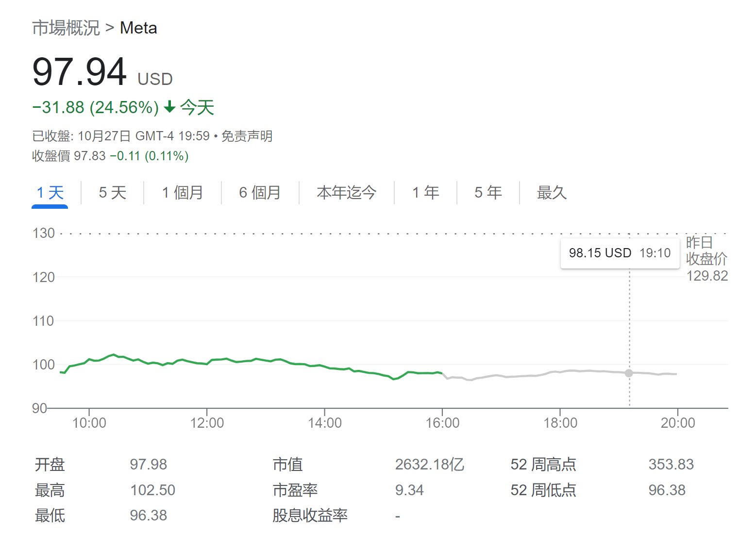This screenshot has width=756, height=535.
Task: Open the 5 年 chart range
Action: (x=488, y=193)
